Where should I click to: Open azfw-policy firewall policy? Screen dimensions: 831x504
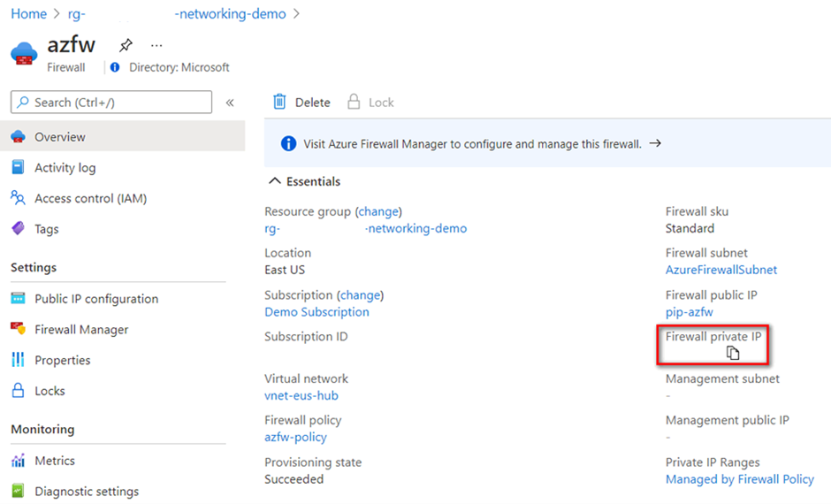click(x=296, y=437)
